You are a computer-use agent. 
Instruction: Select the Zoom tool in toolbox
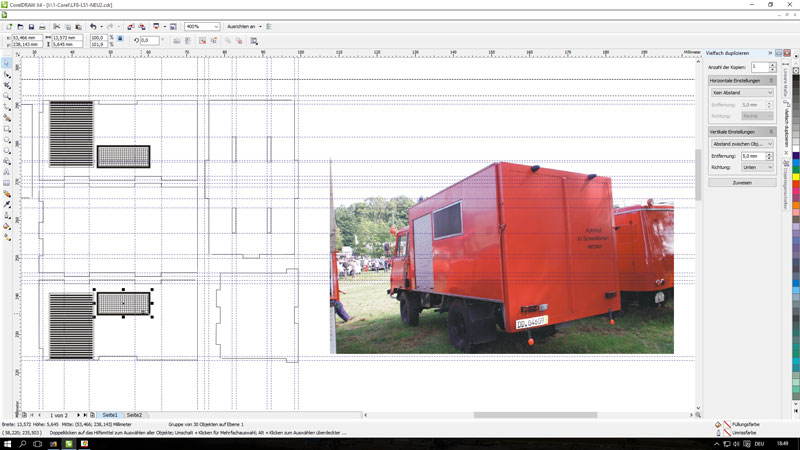click(x=7, y=97)
